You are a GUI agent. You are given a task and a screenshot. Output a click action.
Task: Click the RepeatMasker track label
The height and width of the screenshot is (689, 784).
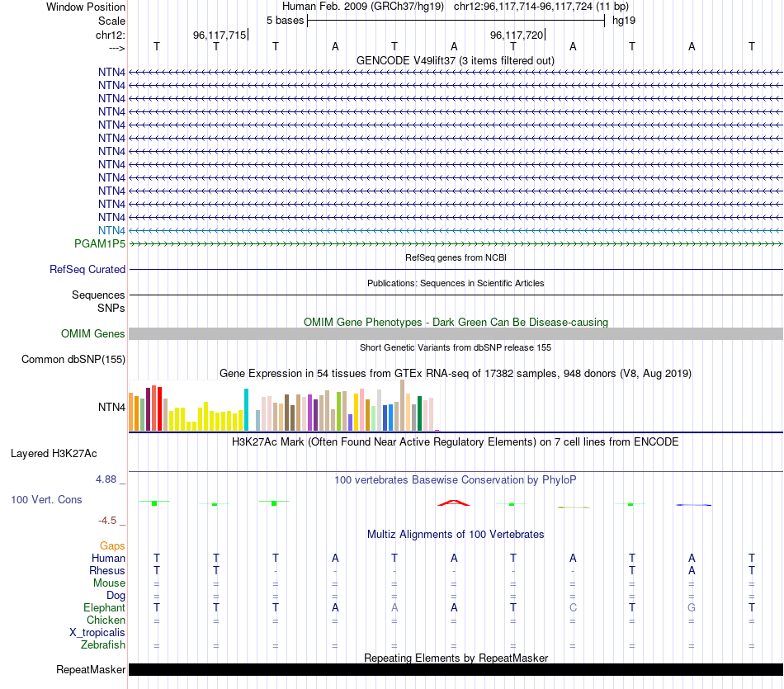[91, 669]
